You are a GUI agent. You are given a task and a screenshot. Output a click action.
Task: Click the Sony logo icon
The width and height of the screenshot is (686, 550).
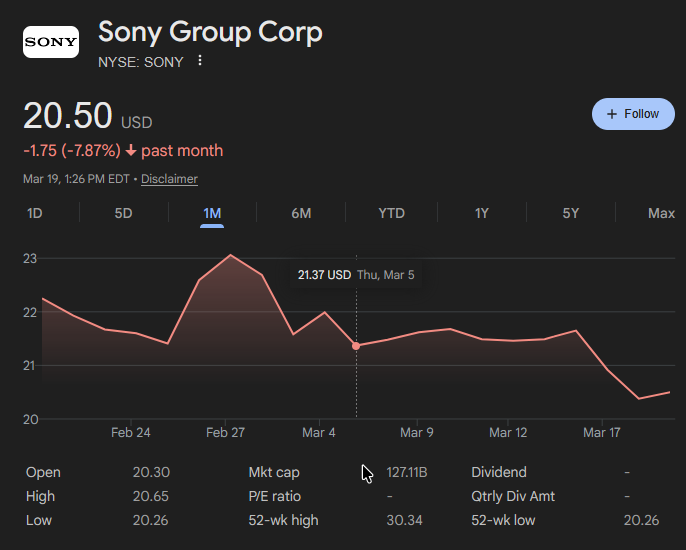click(x=50, y=42)
